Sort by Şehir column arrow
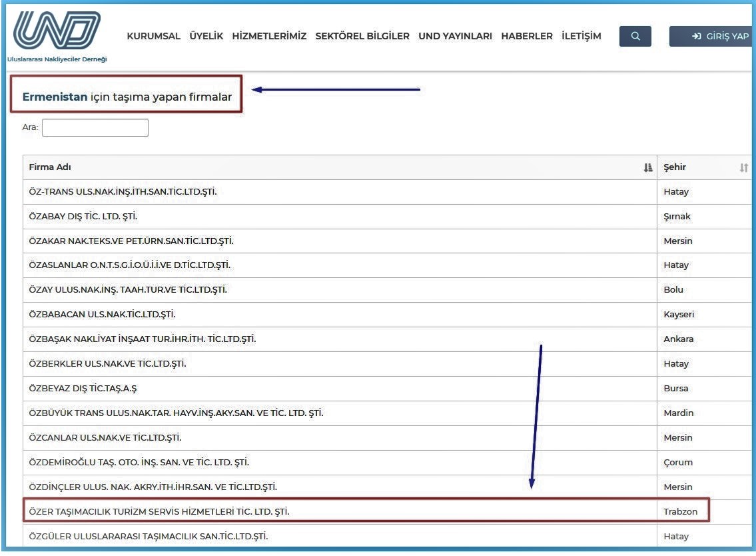Screen dimensions: 756x556 tap(743, 167)
